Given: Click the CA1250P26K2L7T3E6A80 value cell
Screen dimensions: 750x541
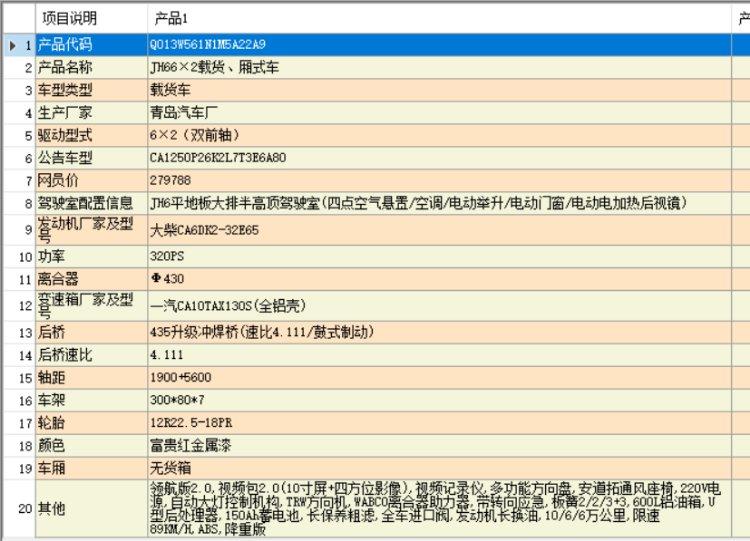Looking at the screenshot, I should pyautogui.click(x=439, y=158).
